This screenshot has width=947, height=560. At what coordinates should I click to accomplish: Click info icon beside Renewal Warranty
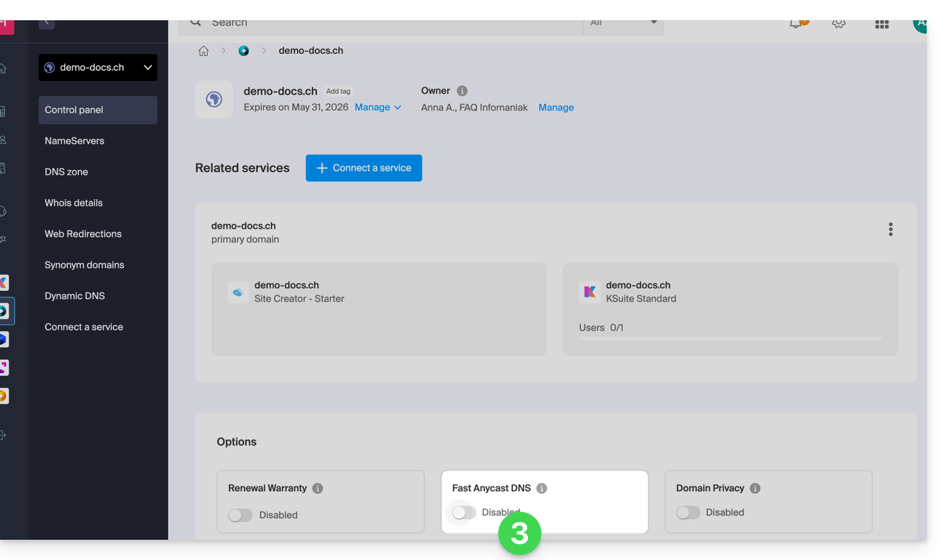click(317, 488)
